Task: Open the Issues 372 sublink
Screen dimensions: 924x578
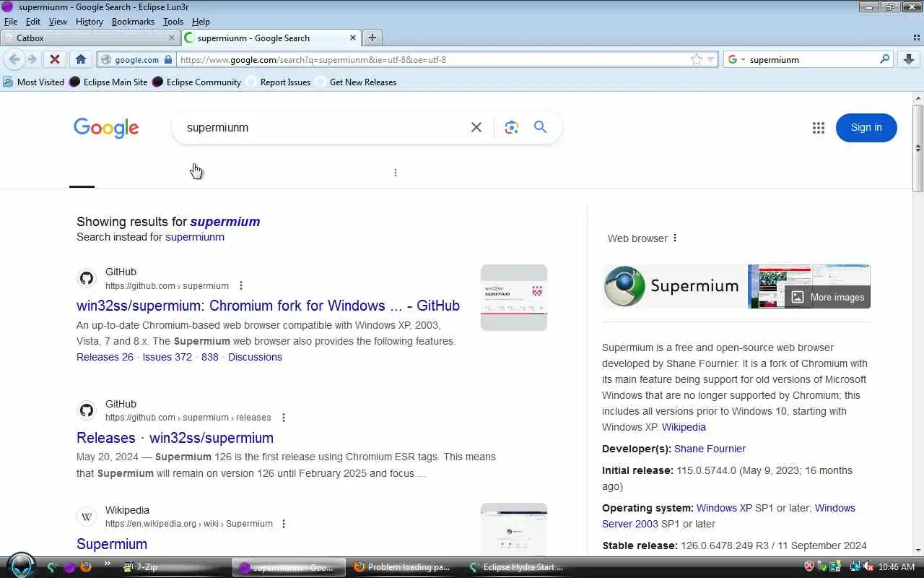Action: point(167,357)
